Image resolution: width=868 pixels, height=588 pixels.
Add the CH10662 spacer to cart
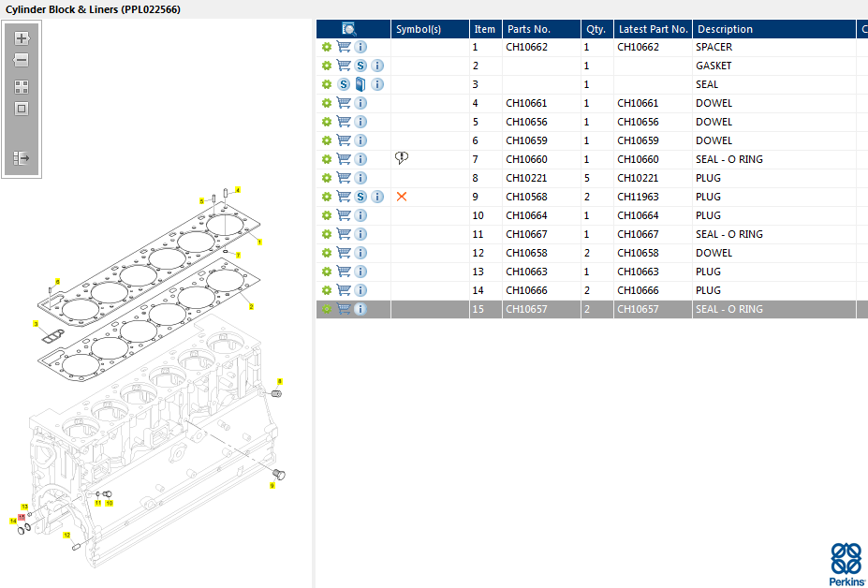pyautogui.click(x=344, y=47)
